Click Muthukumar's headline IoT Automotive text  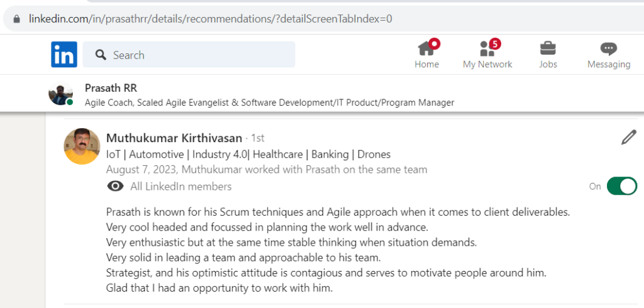coord(248,155)
